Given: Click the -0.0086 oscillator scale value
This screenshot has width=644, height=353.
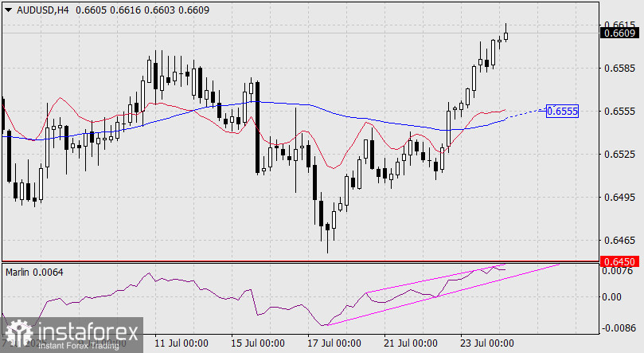Looking at the screenshot, I should click(619, 328).
